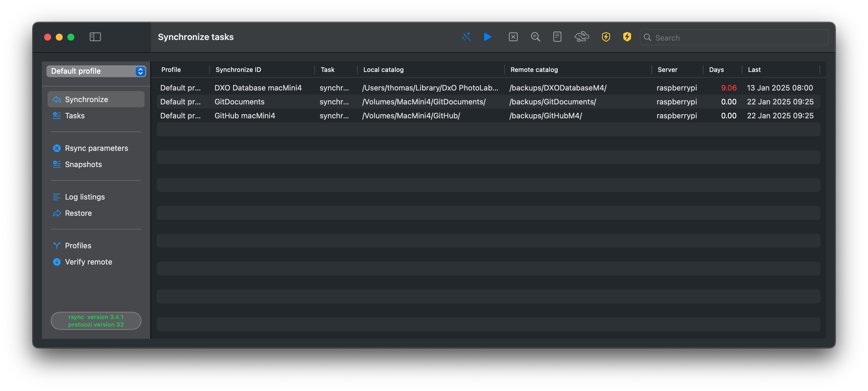The height and width of the screenshot is (391, 868).
Task: Click the /Volumes/MacMini4/GitDocuments/ local catalog cell
Action: [x=424, y=102]
